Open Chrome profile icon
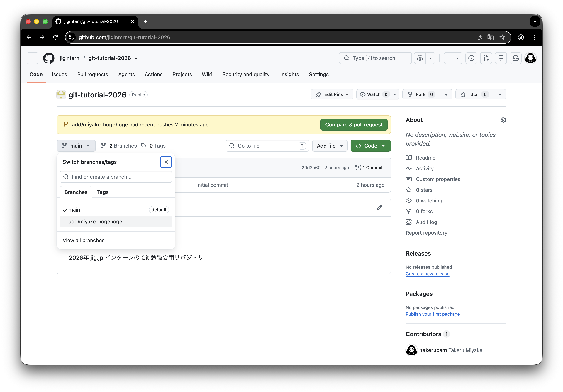Viewport: 563px width, 392px height. 521,37
